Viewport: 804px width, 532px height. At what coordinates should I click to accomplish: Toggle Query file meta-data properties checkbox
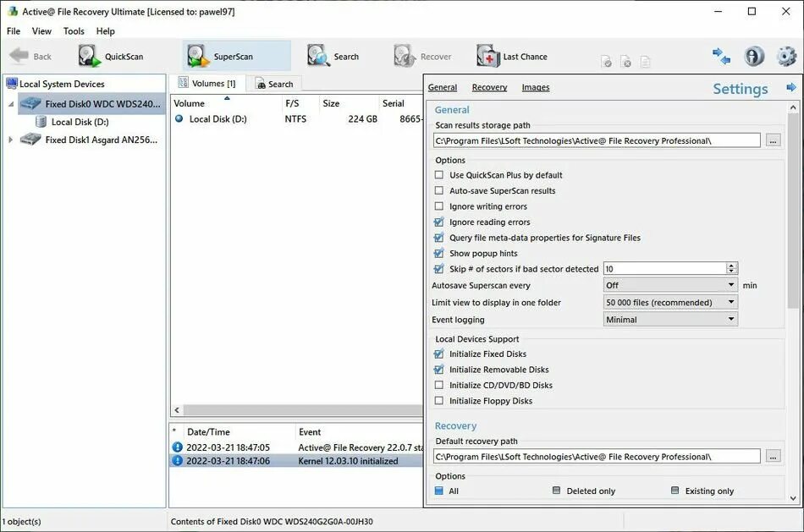(439, 238)
